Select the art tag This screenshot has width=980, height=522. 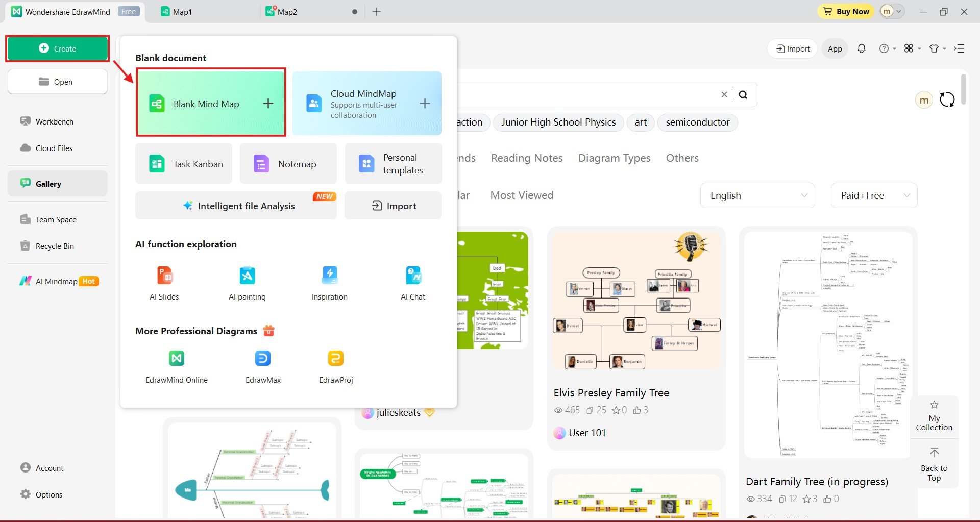tap(641, 122)
